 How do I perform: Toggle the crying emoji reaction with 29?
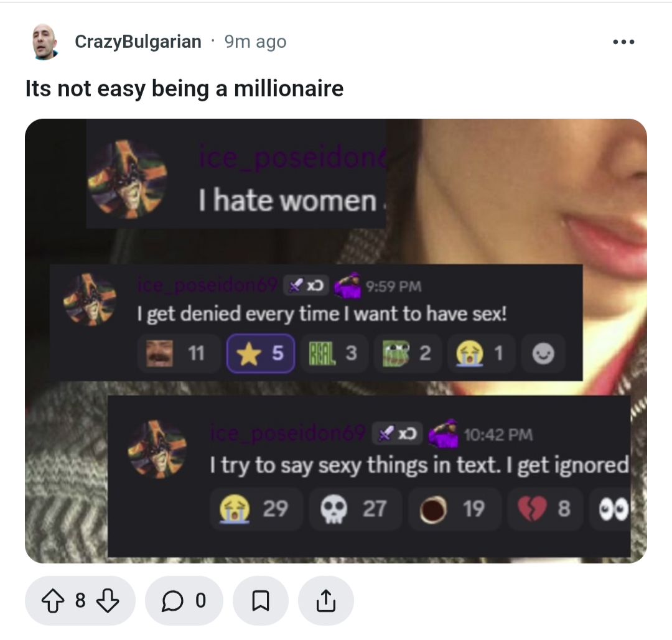click(x=256, y=509)
